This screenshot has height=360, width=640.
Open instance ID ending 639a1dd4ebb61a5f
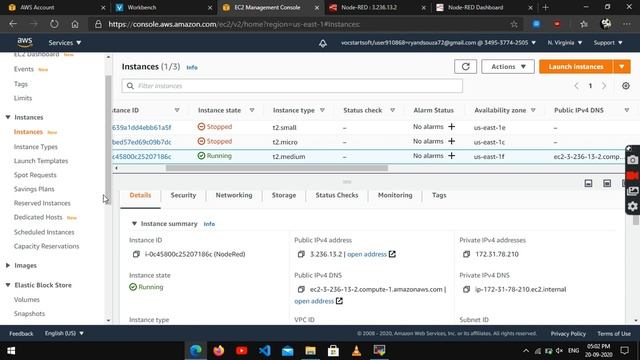pyautogui.click(x=142, y=127)
